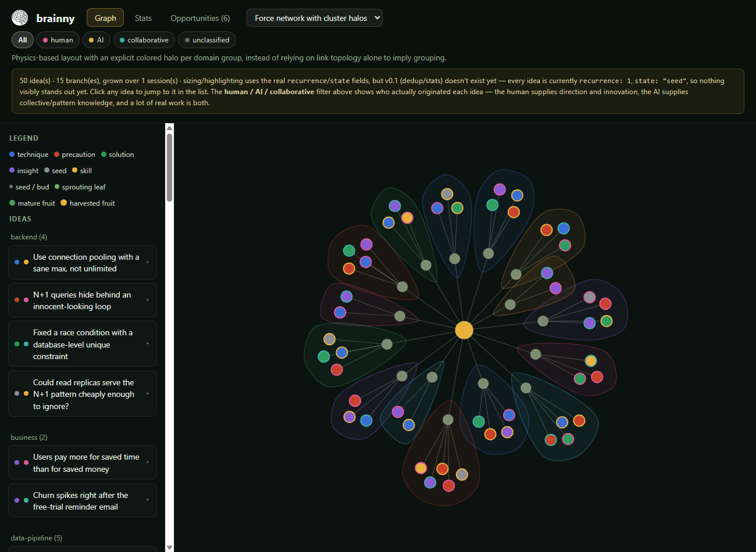
Task: Click the sidebar scrollbar thumb
Action: [x=169, y=167]
